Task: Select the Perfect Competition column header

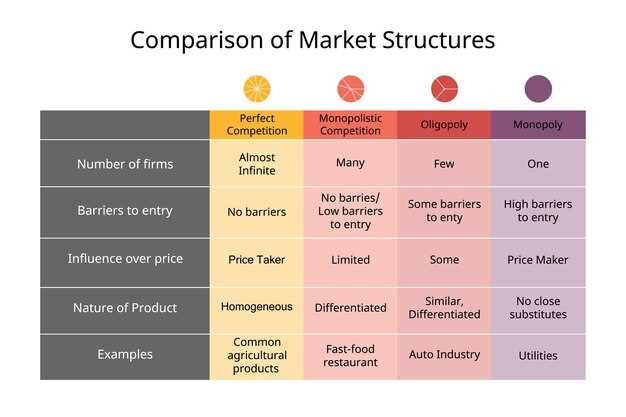Action: click(257, 125)
